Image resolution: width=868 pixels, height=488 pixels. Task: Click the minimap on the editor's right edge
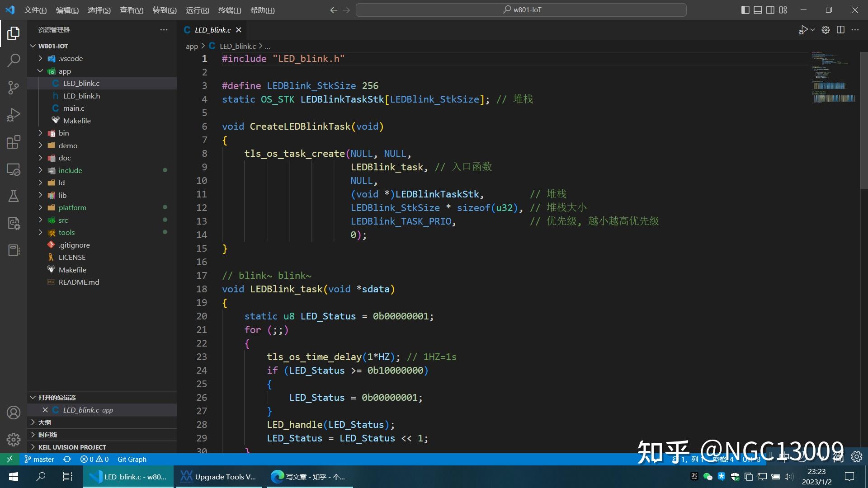pos(832,81)
